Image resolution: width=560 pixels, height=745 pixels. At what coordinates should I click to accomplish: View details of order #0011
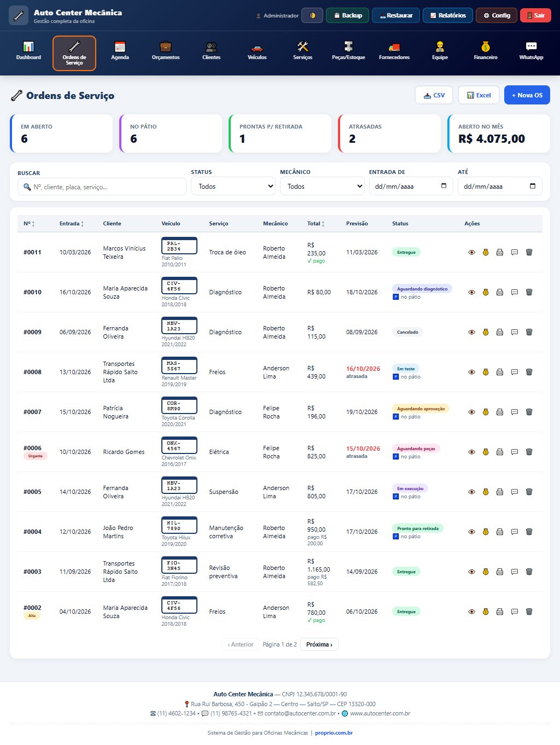click(x=471, y=252)
